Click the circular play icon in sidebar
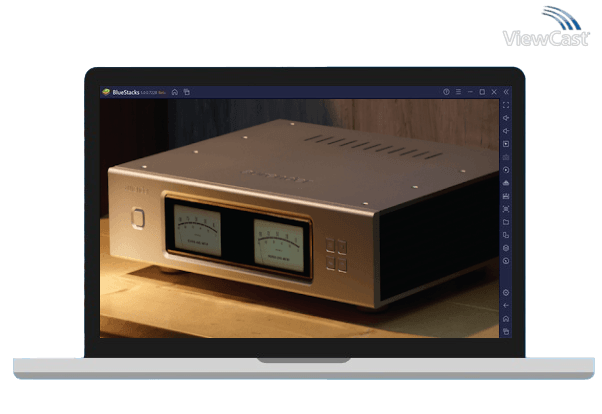Viewport: 602px width, 414px height. point(506,170)
